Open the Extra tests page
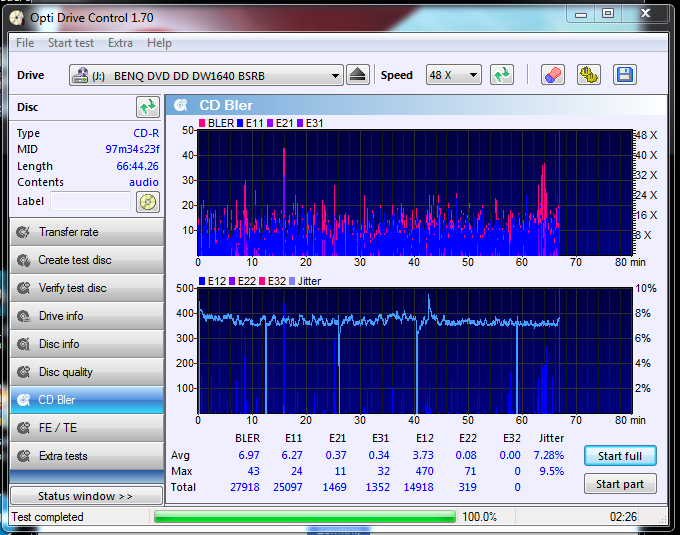 (x=87, y=456)
